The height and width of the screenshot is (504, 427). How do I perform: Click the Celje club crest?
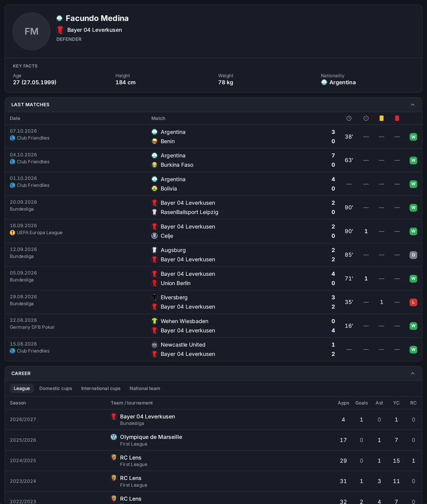(154, 236)
